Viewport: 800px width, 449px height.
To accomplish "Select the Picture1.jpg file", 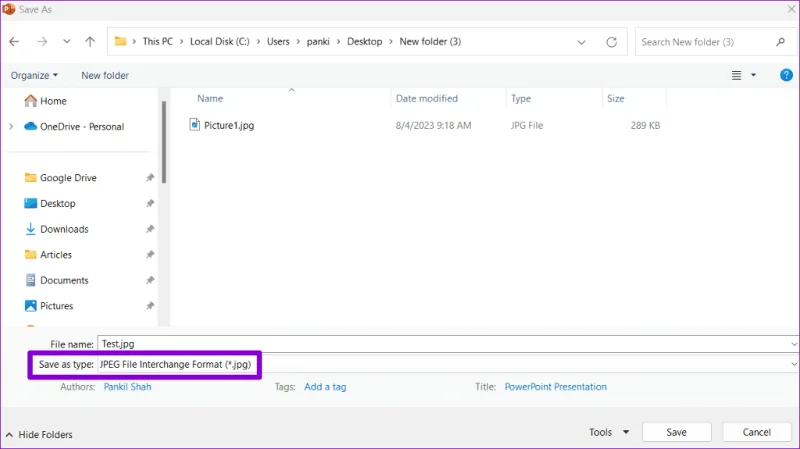I will click(229, 126).
